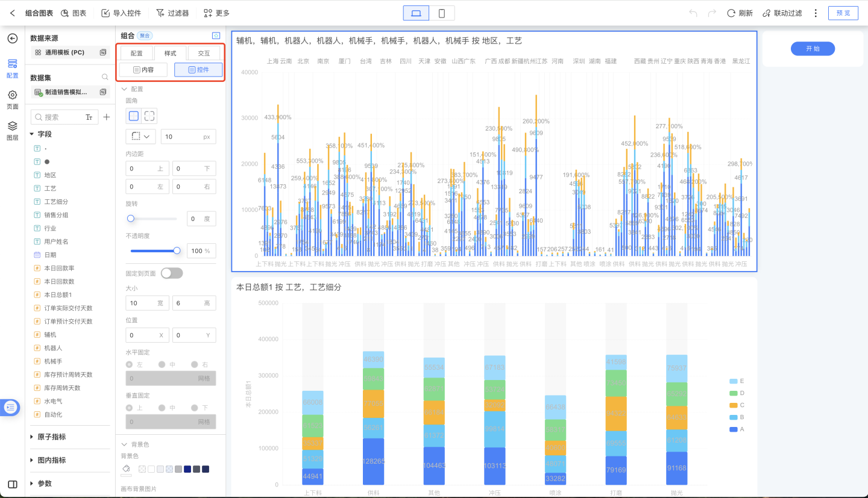868x498 pixels.
Task: Click the undo arrow icon
Action: [693, 13]
